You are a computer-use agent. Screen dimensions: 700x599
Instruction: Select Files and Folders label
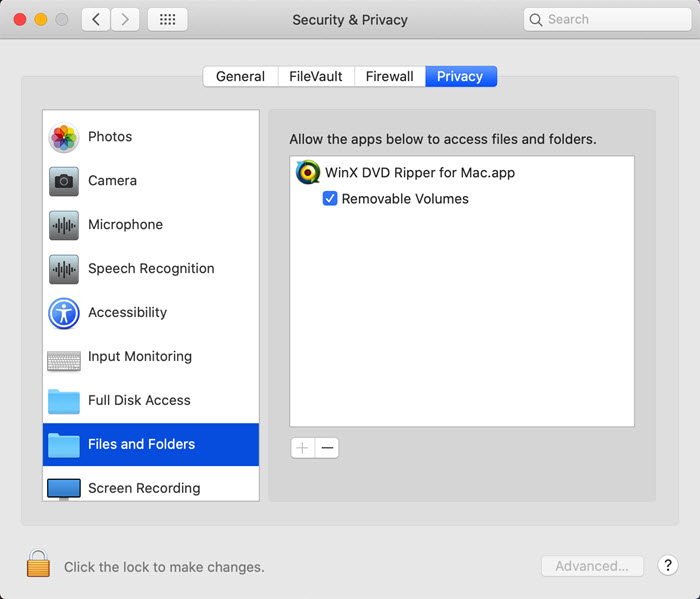point(142,444)
